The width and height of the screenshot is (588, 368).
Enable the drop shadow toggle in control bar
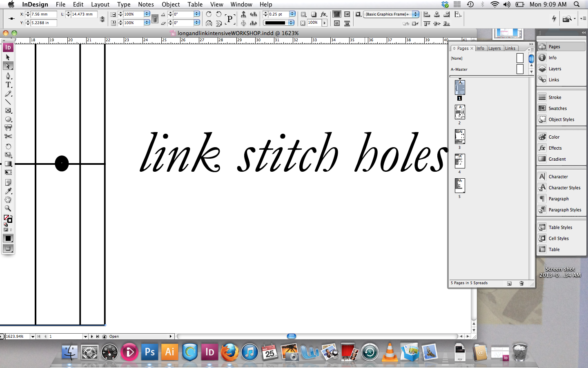coord(314,14)
